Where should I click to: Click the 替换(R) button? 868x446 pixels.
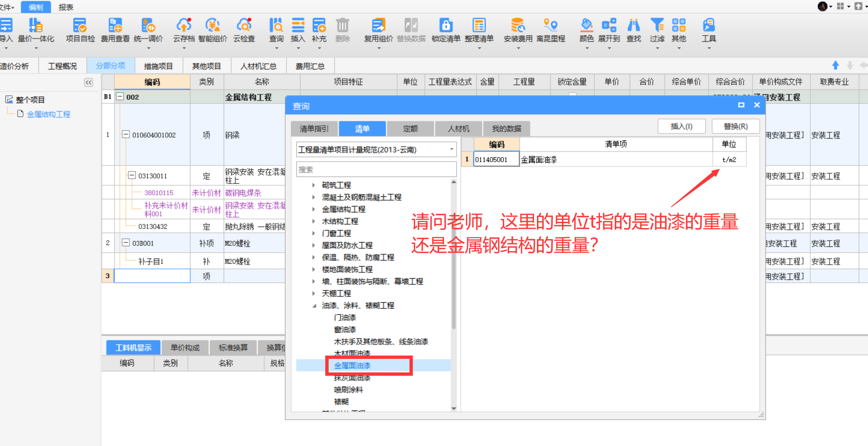736,126
